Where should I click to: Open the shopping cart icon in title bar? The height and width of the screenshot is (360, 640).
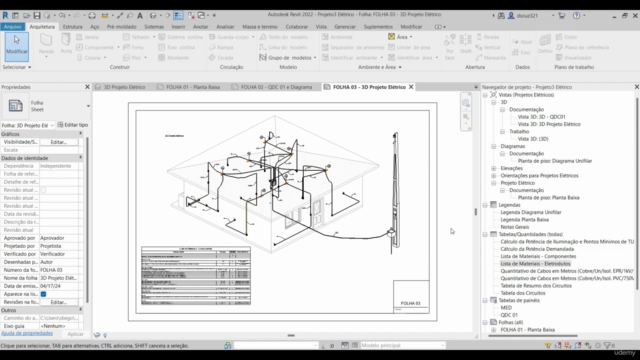[x=562, y=16]
